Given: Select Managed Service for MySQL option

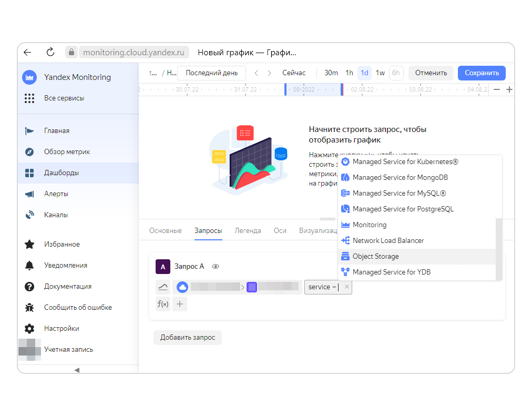Looking at the screenshot, I should (417, 194).
